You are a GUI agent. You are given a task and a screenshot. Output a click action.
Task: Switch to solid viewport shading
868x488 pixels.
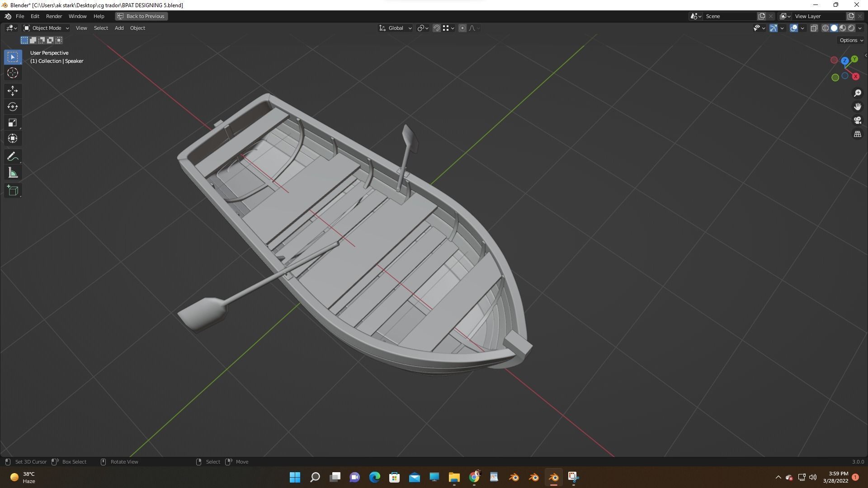834,28
